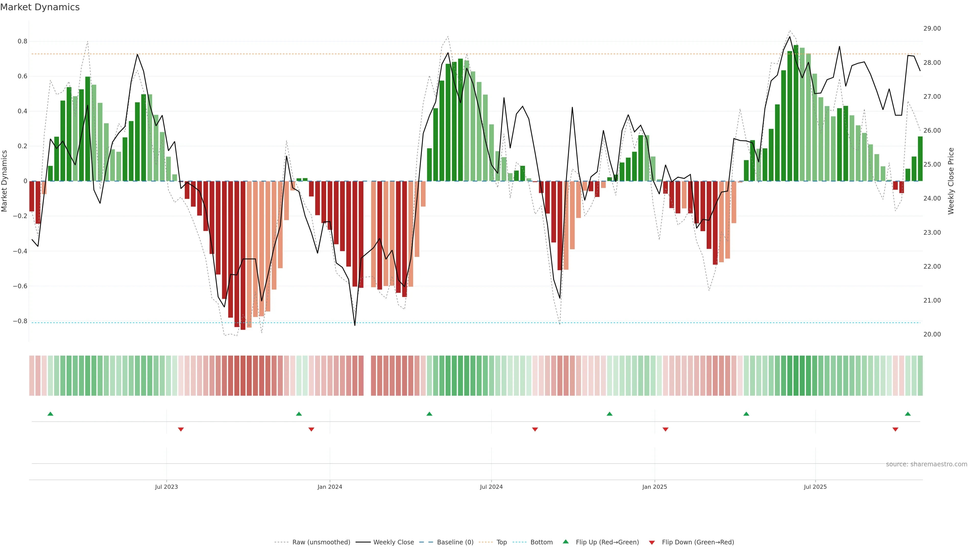Click the Jul 2024 x-axis label

click(491, 487)
